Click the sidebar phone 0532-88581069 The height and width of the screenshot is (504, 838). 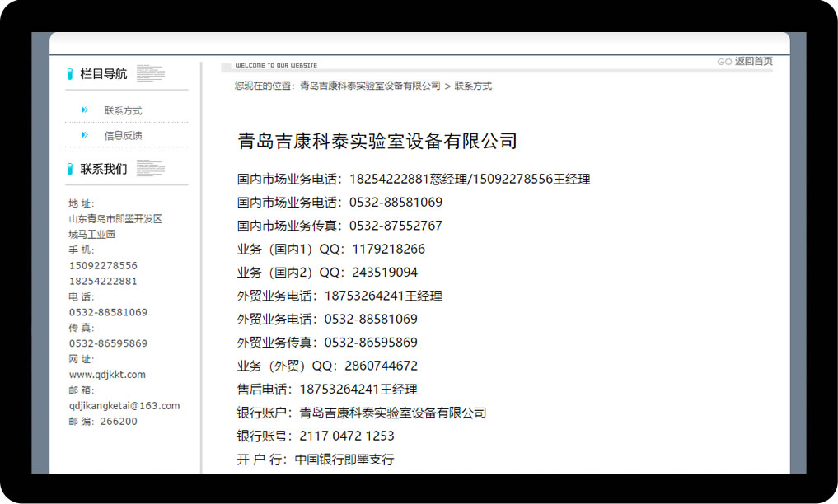pyautogui.click(x=108, y=312)
